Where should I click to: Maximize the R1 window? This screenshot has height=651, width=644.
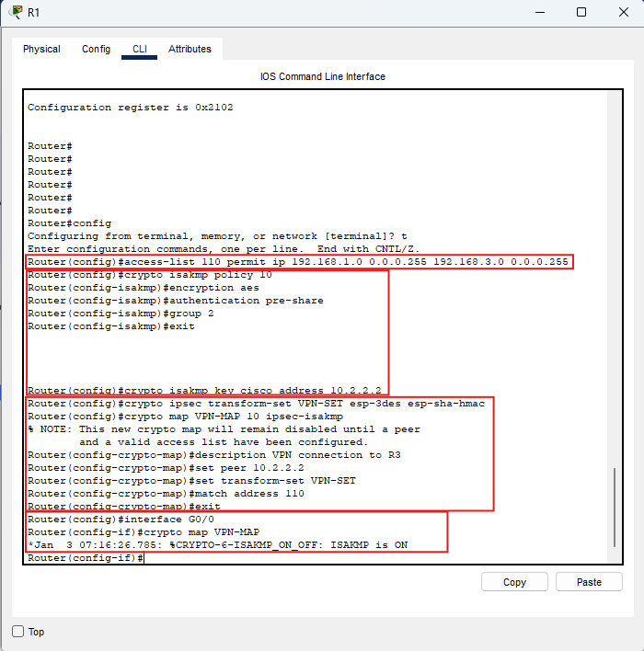pyautogui.click(x=581, y=12)
